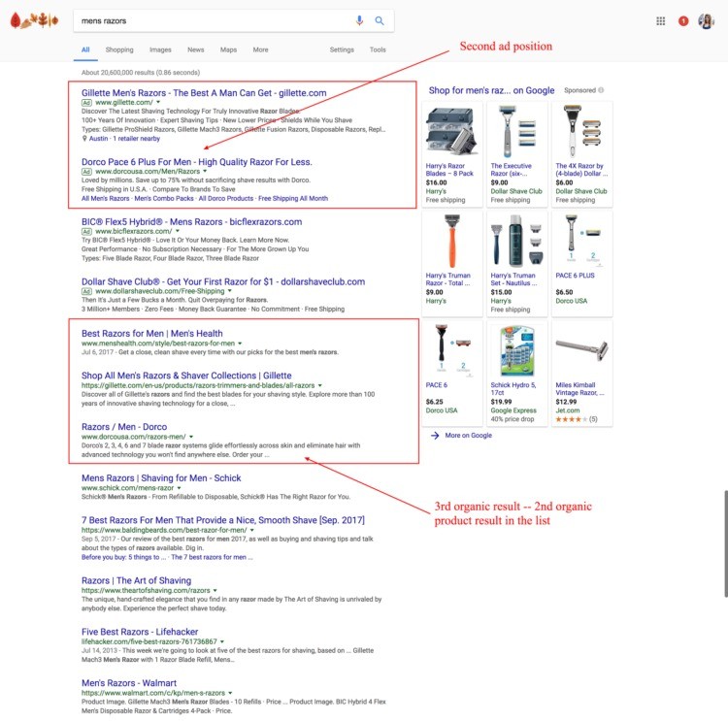Viewport: 728px width, 721px height.
Task: Open the account profile avatar
Action: point(706,20)
